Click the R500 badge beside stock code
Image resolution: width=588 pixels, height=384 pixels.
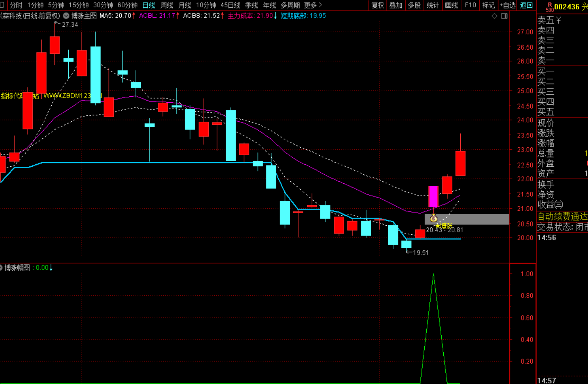(x=549, y=7)
